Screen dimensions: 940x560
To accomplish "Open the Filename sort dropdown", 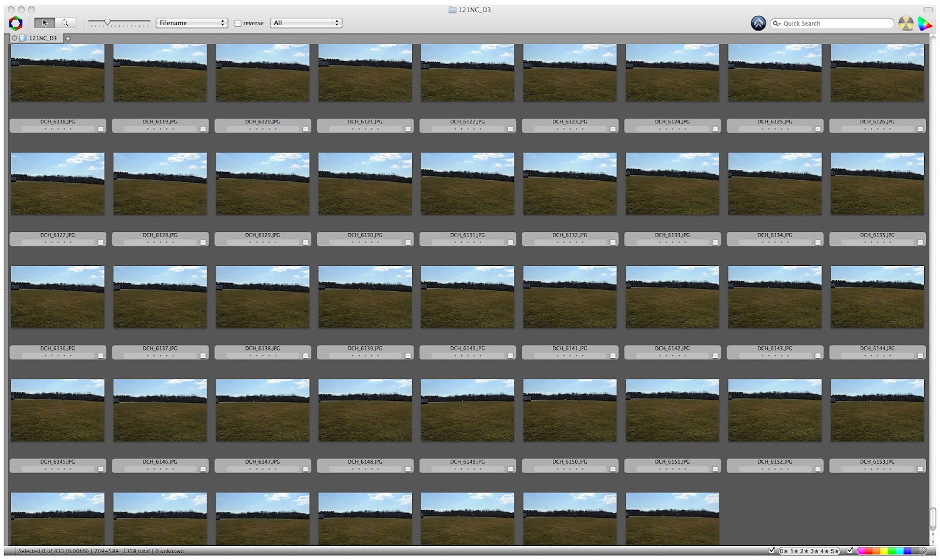I will click(x=192, y=23).
